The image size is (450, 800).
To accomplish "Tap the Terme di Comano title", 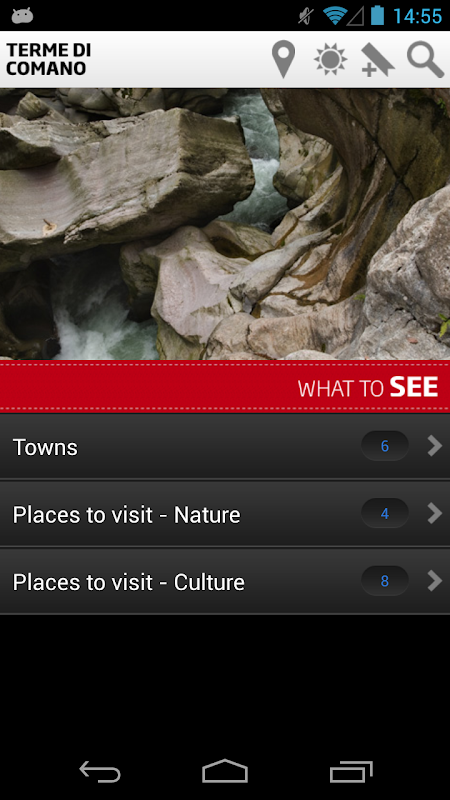I will 48,59.
